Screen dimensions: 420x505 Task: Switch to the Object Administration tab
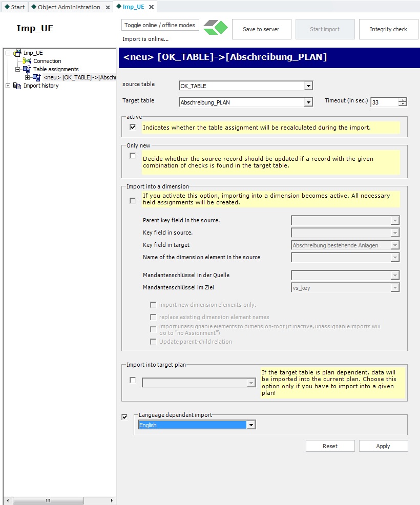coord(71,7)
